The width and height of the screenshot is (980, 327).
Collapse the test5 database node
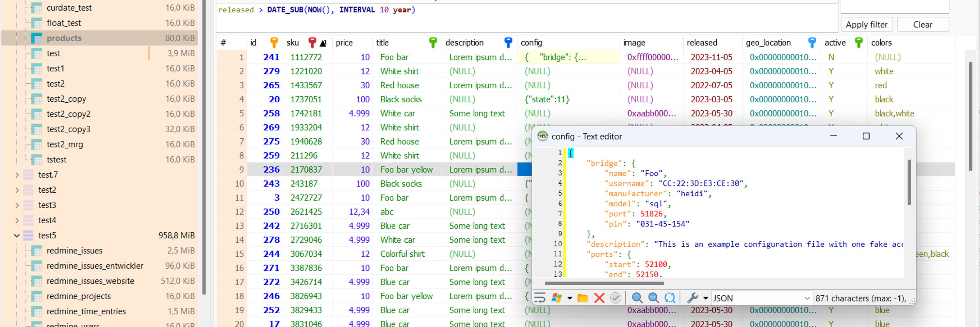point(17,236)
